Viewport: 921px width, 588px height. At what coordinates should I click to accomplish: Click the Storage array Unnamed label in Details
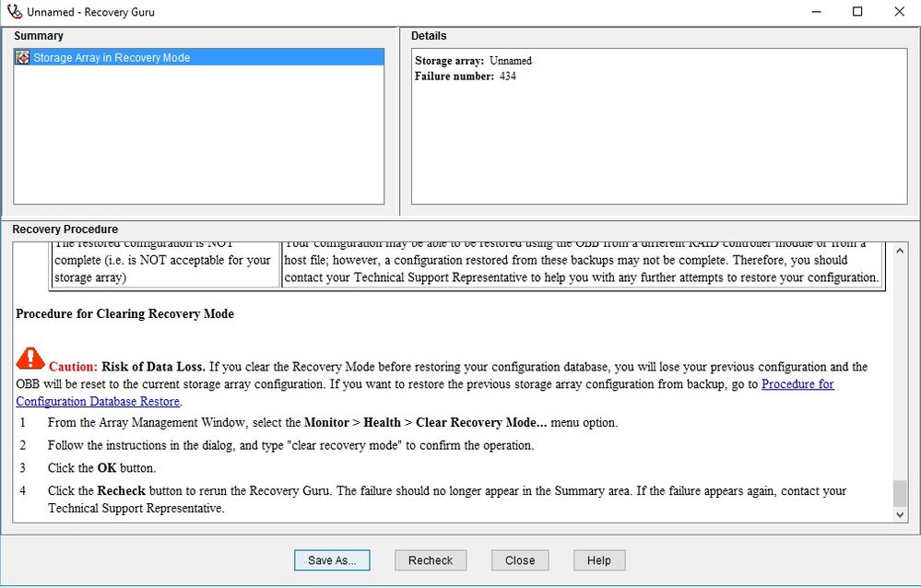pos(472,60)
